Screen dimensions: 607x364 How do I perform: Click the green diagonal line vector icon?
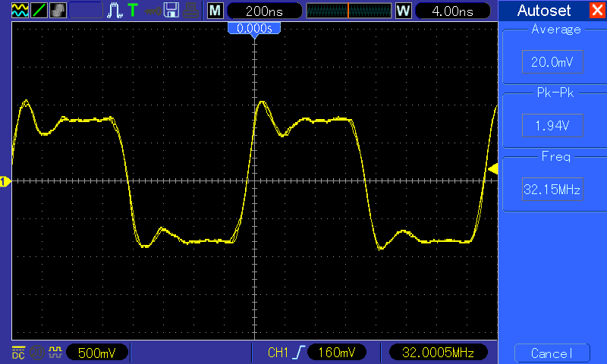pyautogui.click(x=39, y=10)
